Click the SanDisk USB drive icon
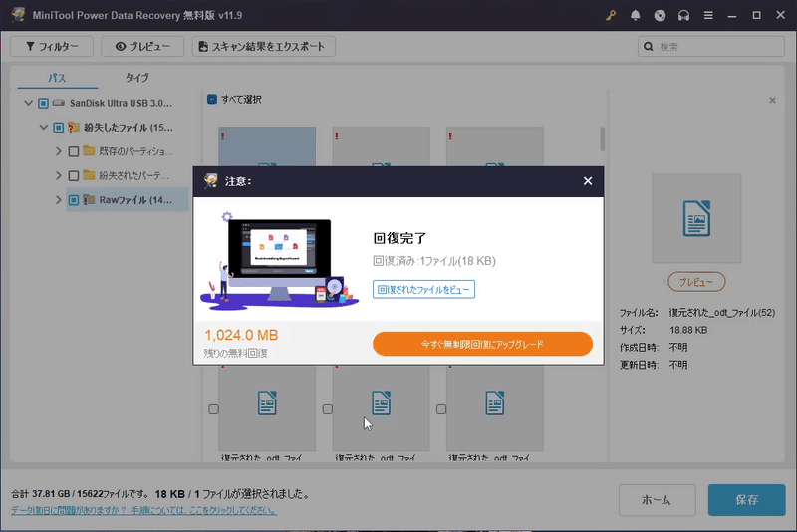This screenshot has width=797, height=532. click(59, 103)
